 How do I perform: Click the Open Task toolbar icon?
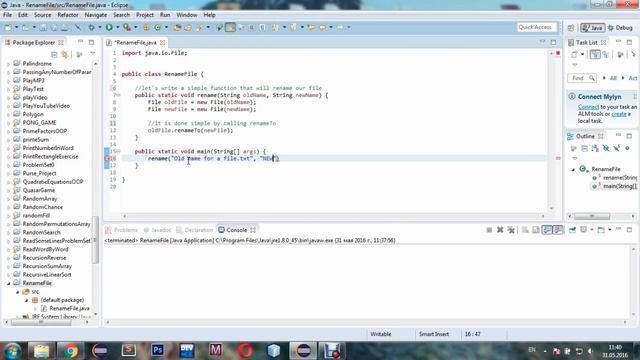pyautogui.click(x=188, y=27)
